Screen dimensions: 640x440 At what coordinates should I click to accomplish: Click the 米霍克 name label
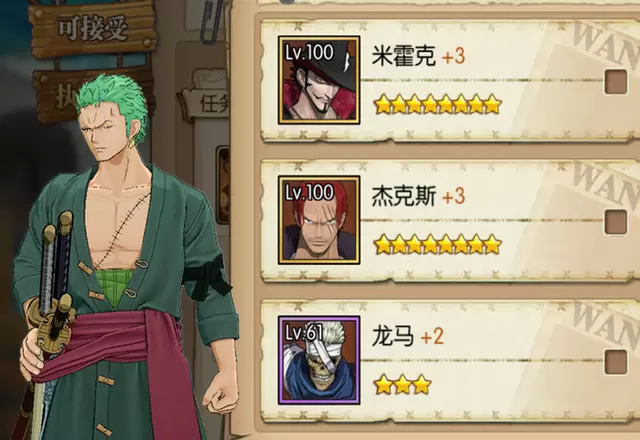click(x=403, y=56)
